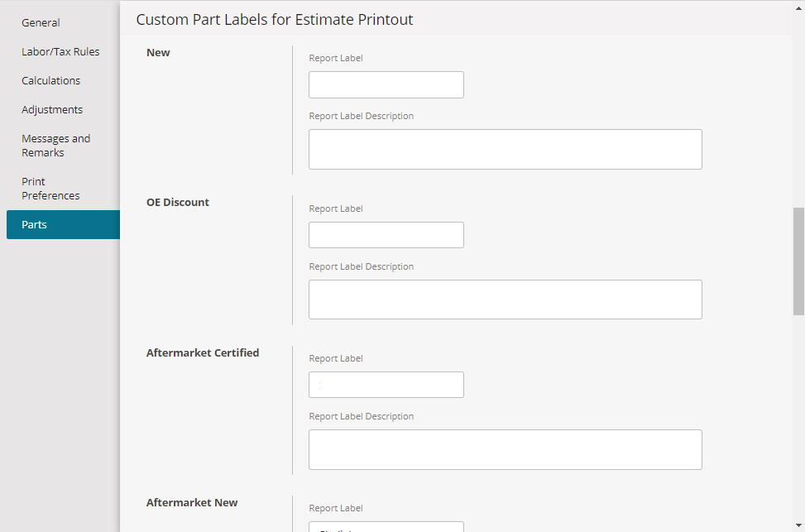Go to Calculations settings
The height and width of the screenshot is (532, 805).
[50, 80]
